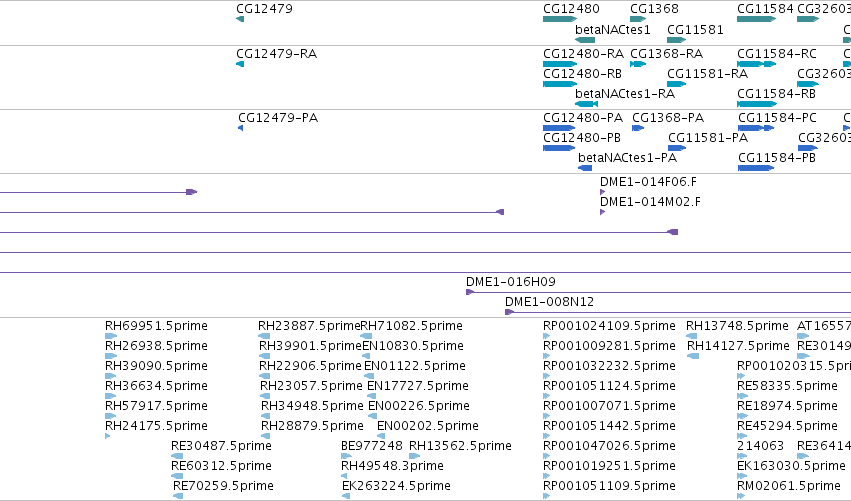This screenshot has height=501, width=851.
Task: Select EST RE30487.5prime
Action: click(x=221, y=446)
